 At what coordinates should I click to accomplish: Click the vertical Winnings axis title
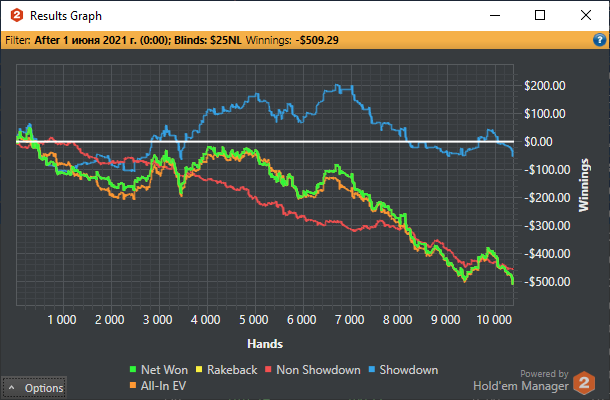584,185
